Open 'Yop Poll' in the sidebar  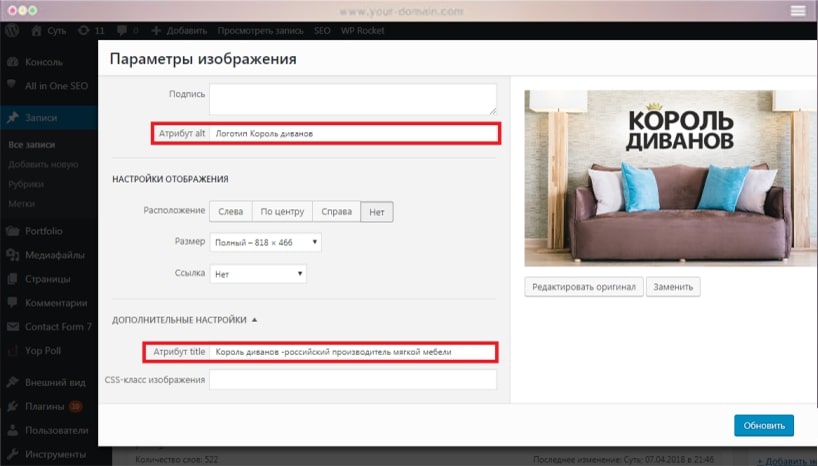coord(43,351)
